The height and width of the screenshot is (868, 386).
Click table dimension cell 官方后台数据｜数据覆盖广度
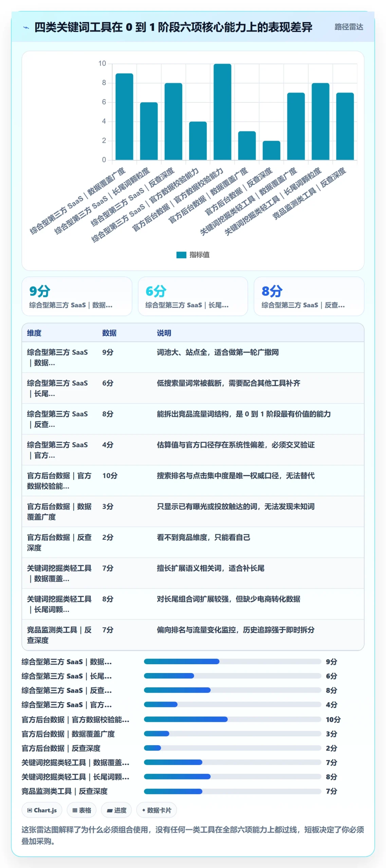(59, 512)
